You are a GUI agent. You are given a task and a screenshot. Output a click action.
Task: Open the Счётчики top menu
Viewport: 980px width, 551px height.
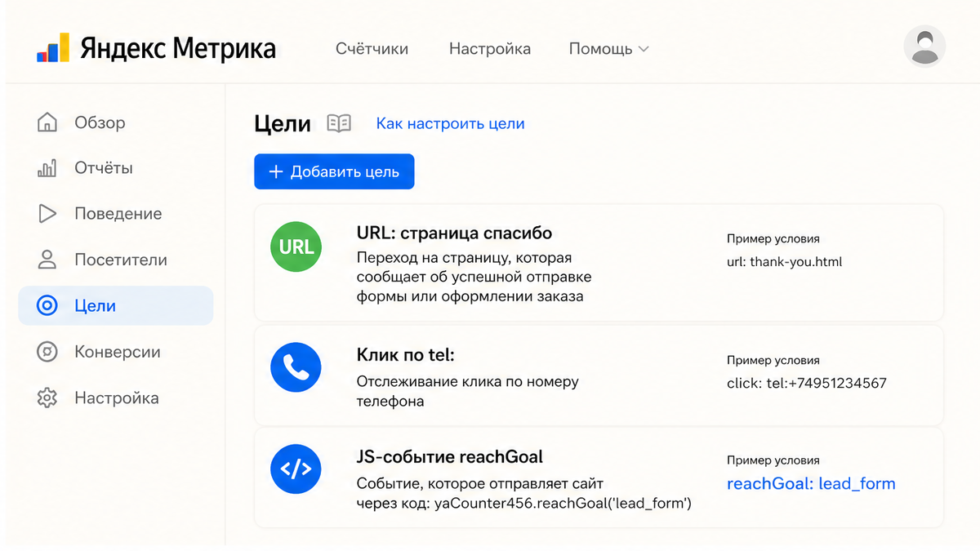pyautogui.click(x=372, y=49)
